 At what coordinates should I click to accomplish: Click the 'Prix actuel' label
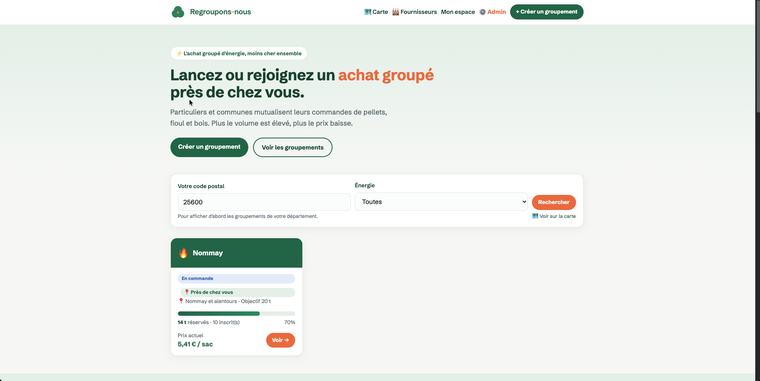[190, 335]
